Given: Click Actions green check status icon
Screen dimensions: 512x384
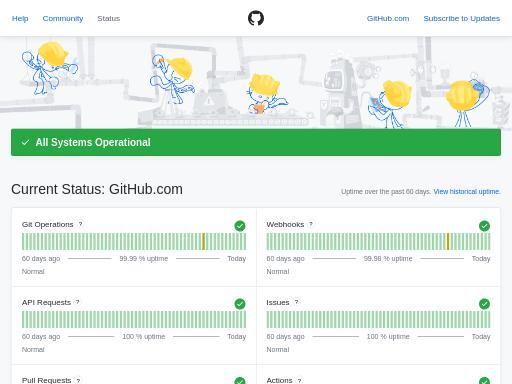Looking at the screenshot, I should tap(484, 380).
